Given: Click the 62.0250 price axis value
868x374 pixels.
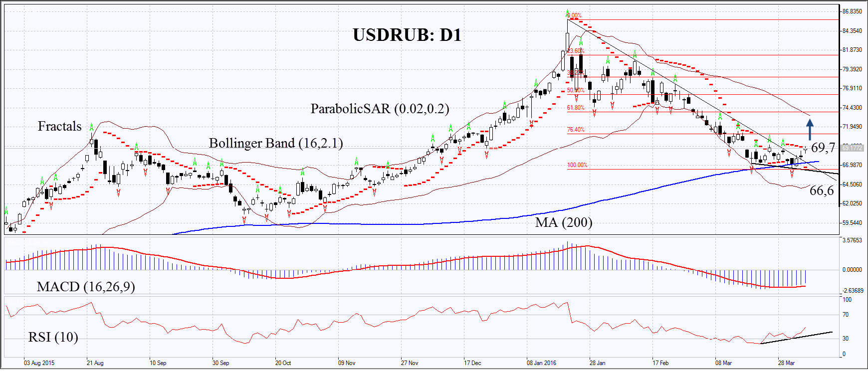Looking at the screenshot, I should coord(852,203).
